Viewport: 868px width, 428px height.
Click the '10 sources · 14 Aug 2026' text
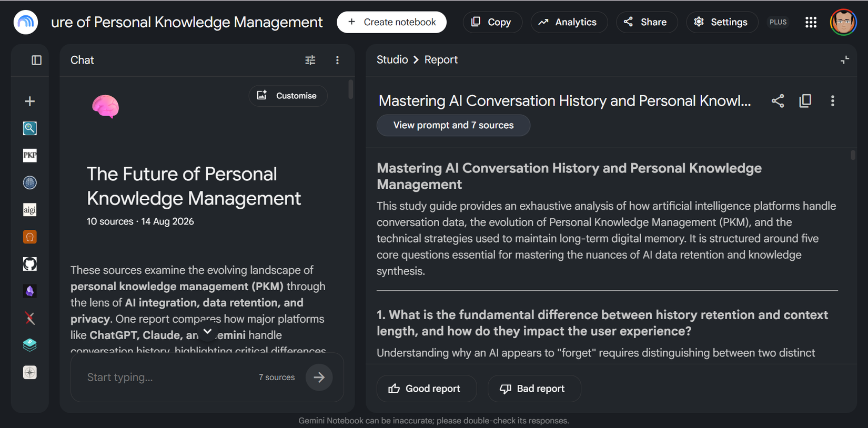140,221
